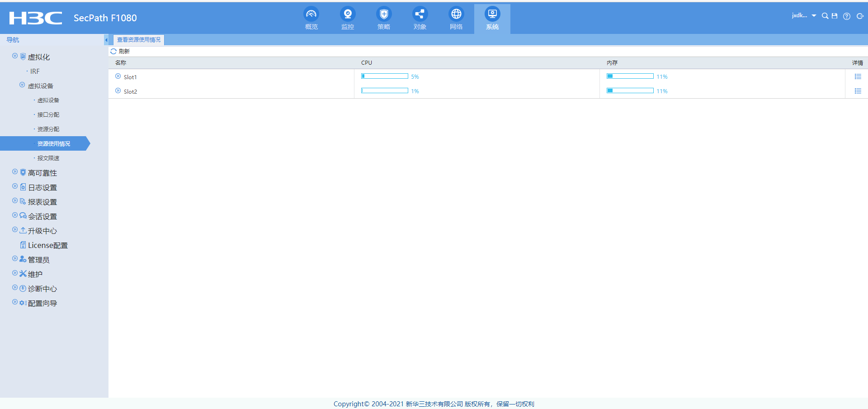Viewport: 868px width, 409px height.
Task: Expand the Slot2 row
Action: 118,91
